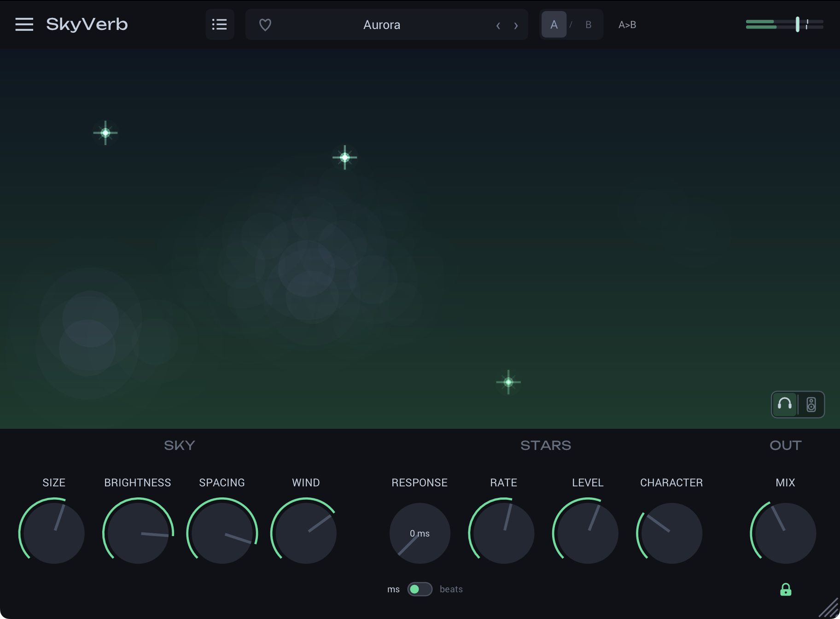Image resolution: width=840 pixels, height=619 pixels.
Task: Click the BRIGHTNESS knob
Action: point(138,533)
